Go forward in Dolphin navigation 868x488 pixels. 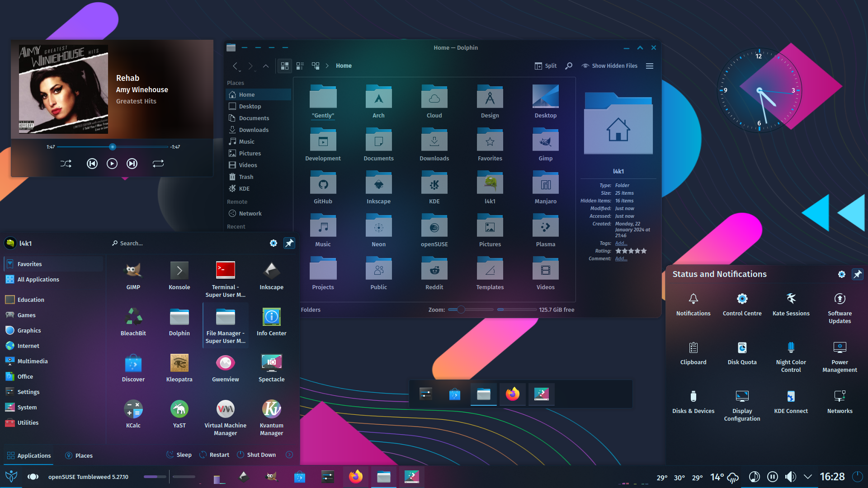coord(250,66)
